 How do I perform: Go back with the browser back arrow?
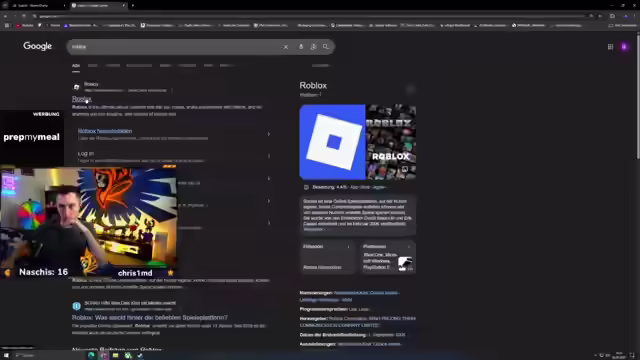[5, 16]
